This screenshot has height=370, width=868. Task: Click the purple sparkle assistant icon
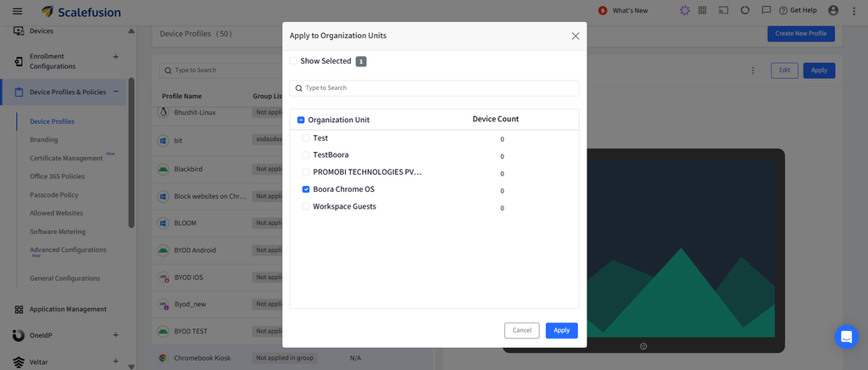685,10
